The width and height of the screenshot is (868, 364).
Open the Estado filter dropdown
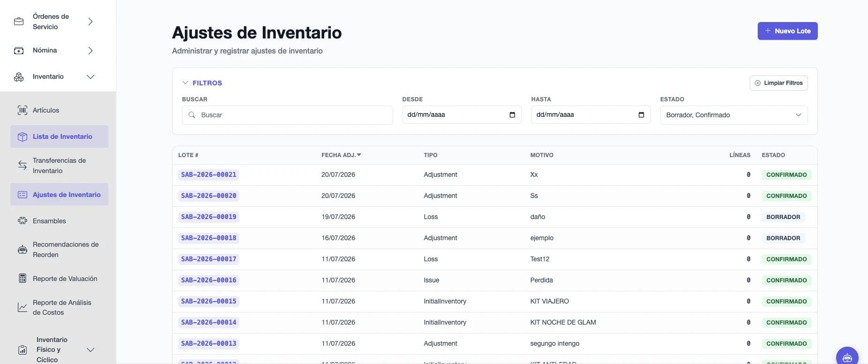[x=734, y=115]
